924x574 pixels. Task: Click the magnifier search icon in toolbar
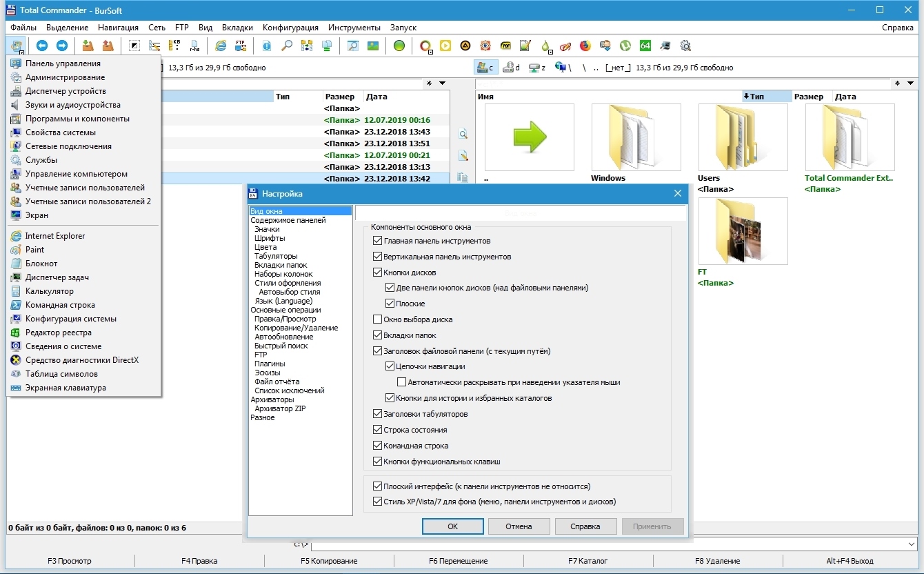(x=286, y=46)
